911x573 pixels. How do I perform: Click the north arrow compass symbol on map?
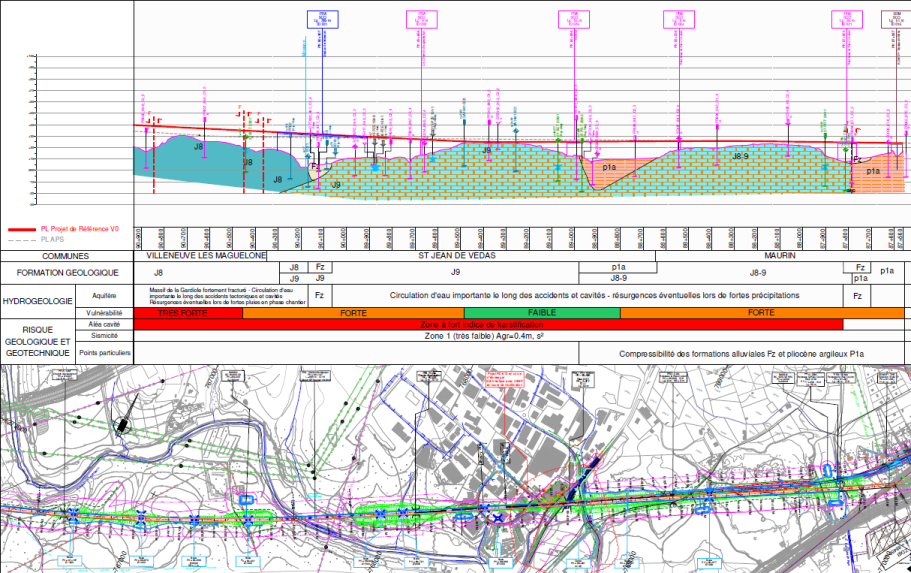pos(122,425)
